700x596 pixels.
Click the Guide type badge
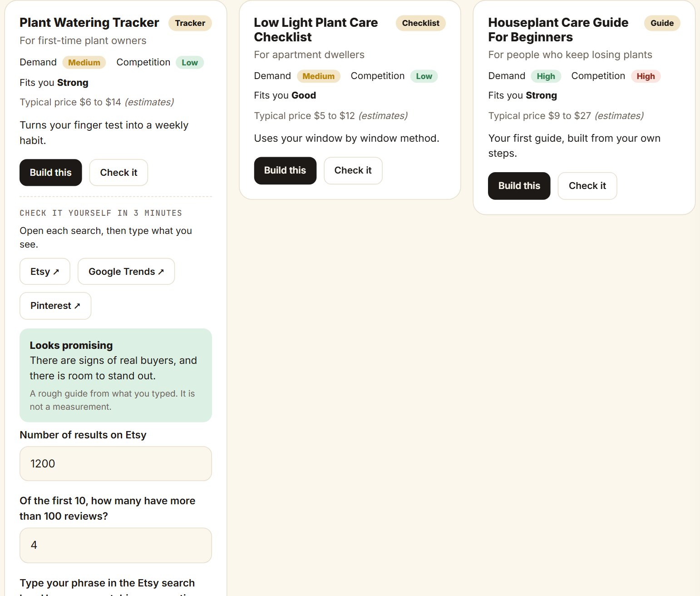pyautogui.click(x=662, y=23)
